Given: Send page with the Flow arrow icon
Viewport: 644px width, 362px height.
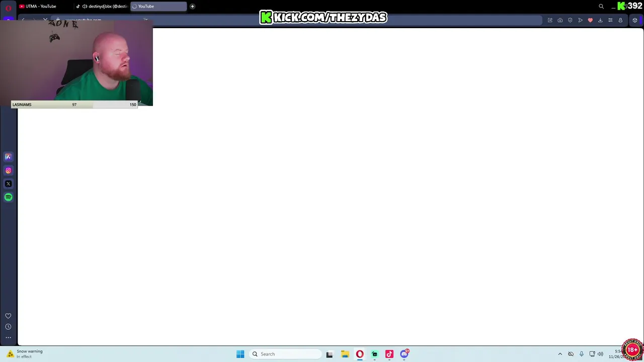Looking at the screenshot, I should coord(580,20).
